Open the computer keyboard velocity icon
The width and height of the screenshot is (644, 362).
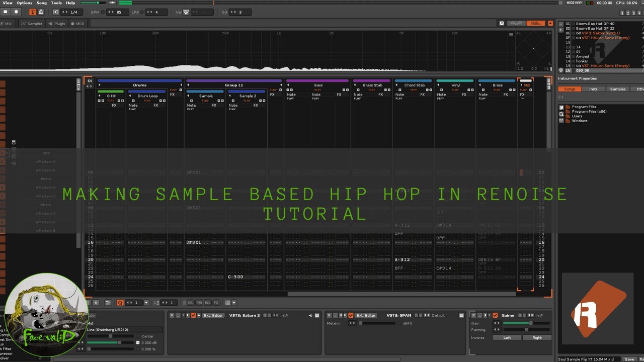pyautogui.click(x=186, y=12)
